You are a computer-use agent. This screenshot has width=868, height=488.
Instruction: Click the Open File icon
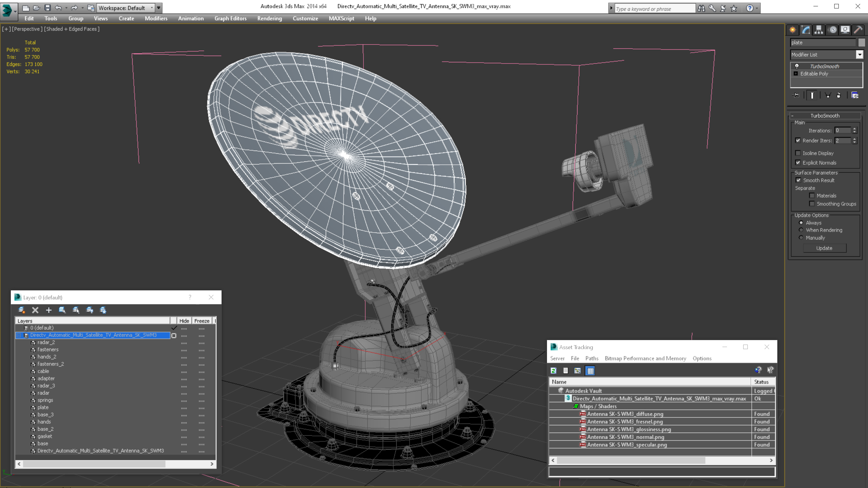tap(36, 8)
